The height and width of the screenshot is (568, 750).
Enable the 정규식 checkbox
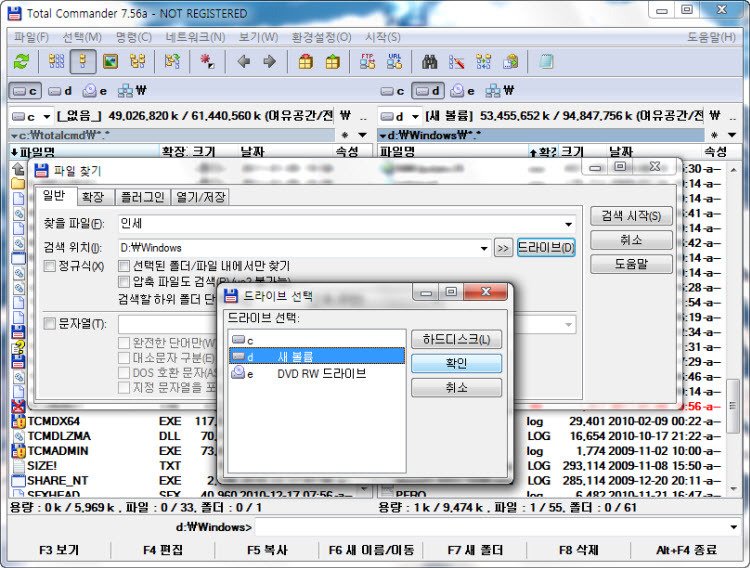50,266
